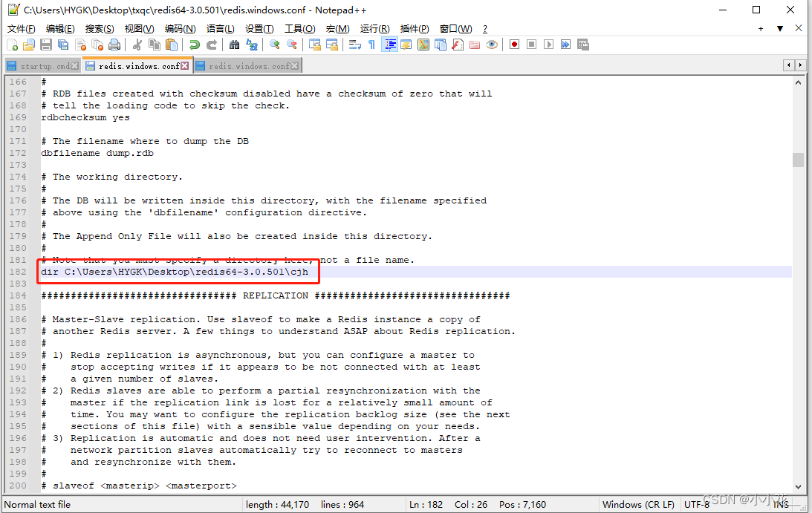
Task: Open the ? help menu
Action: pos(484,29)
